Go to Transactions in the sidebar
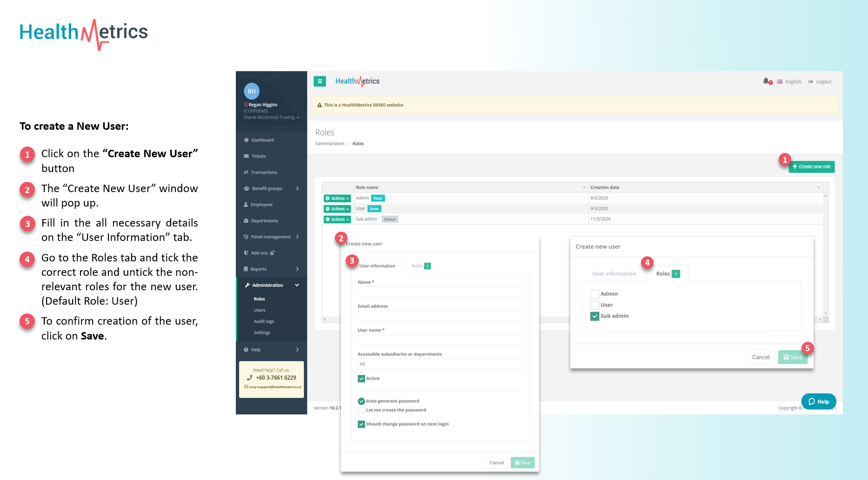The height and width of the screenshot is (480, 868). coord(264,173)
